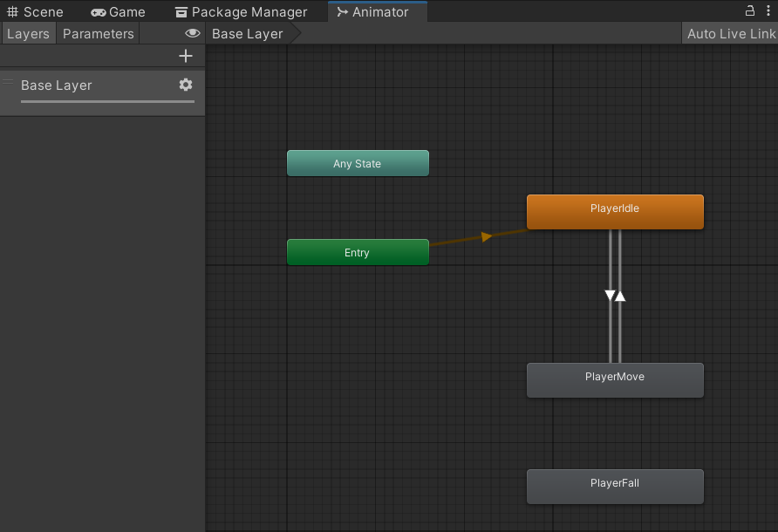778x532 pixels.
Task: Open the Parameters tab in Animator
Action: pyautogui.click(x=99, y=34)
